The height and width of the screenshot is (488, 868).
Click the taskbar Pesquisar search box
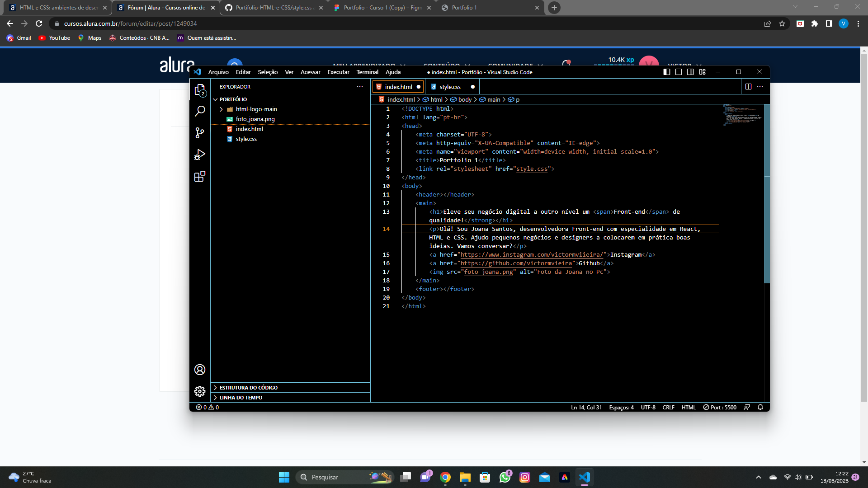[344, 477]
